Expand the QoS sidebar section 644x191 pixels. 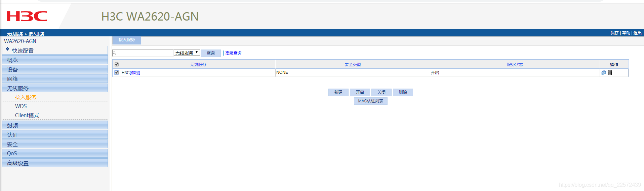click(55, 153)
